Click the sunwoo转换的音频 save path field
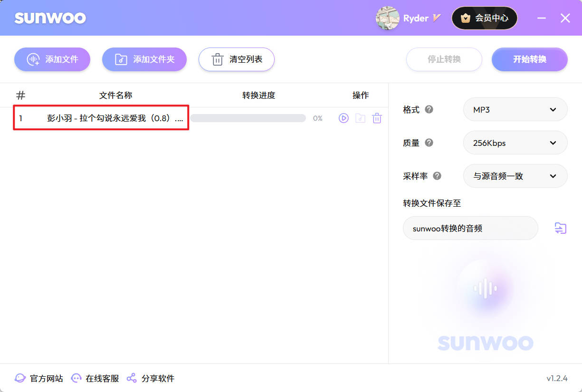The image size is (582, 392). 470,228
